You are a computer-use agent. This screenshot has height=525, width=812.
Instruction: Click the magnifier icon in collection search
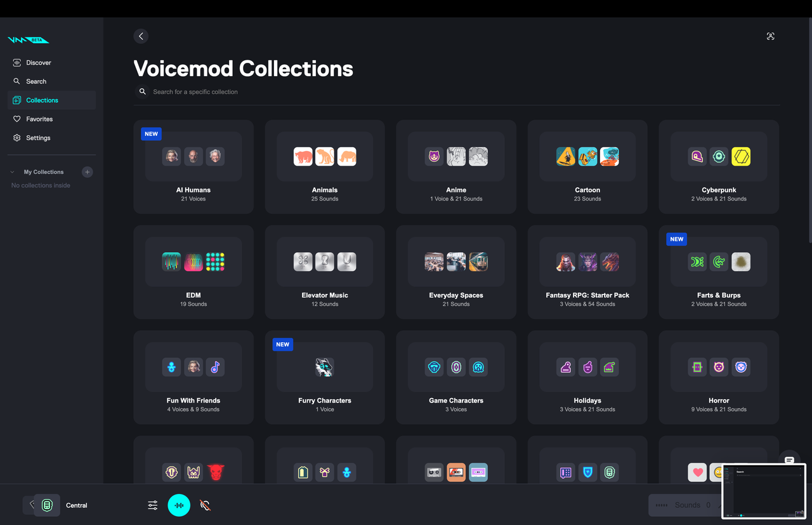[x=143, y=92]
